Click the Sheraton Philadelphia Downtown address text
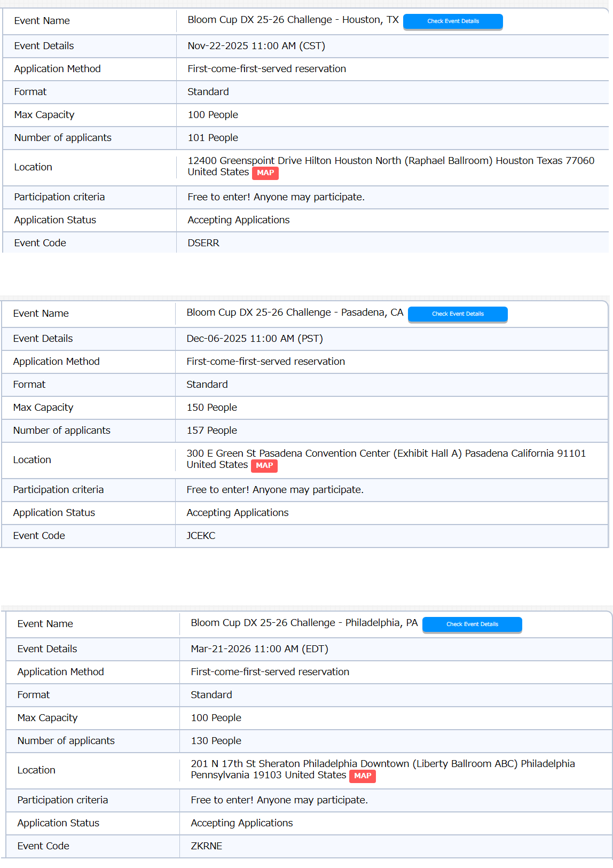This screenshot has width=613, height=868. point(383,769)
